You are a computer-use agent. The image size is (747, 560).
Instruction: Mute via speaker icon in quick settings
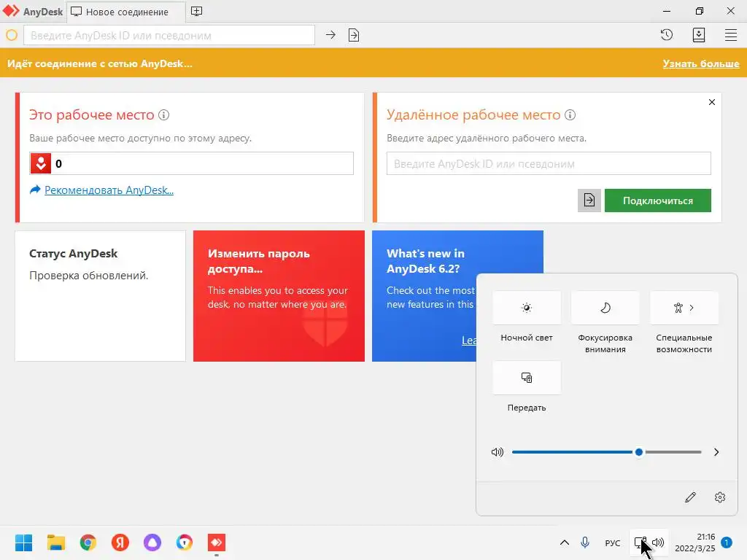497,452
